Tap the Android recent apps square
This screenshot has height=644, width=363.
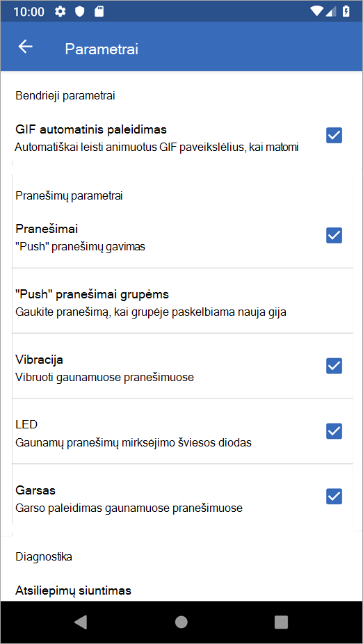[281, 622]
